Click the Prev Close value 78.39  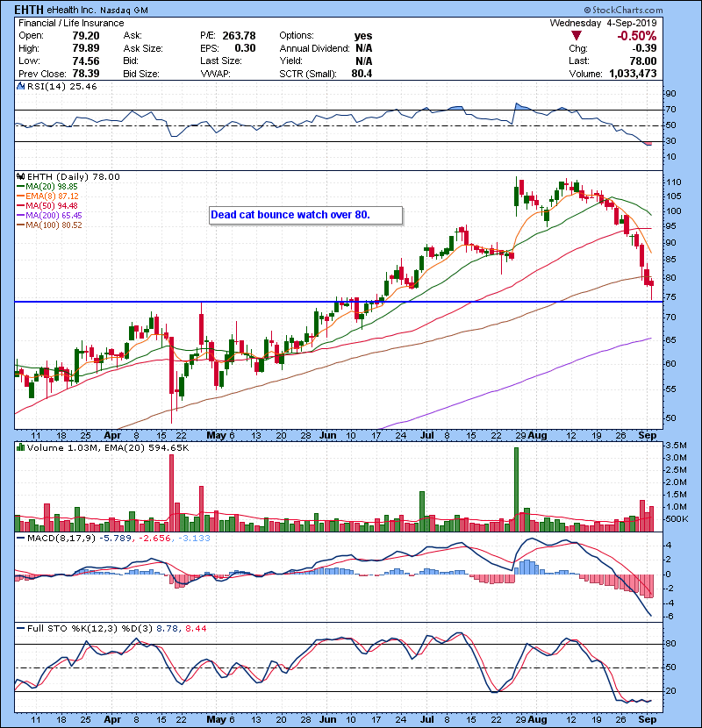[x=86, y=74]
